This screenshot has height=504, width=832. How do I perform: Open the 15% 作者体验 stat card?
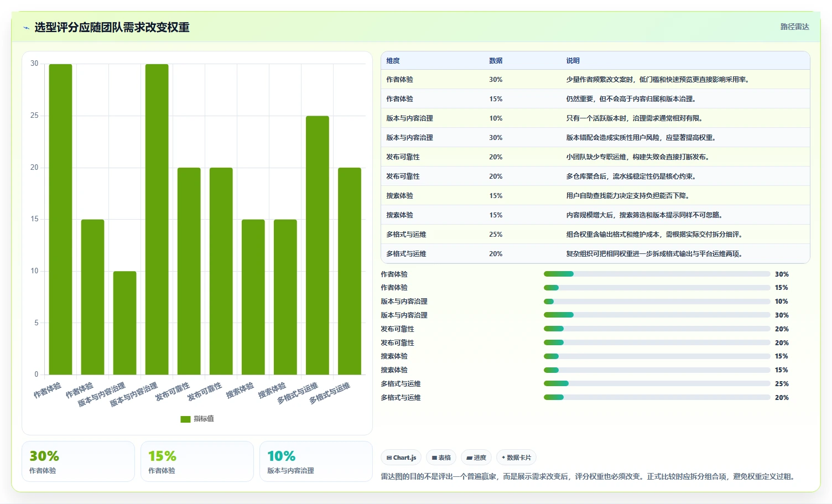tap(197, 461)
